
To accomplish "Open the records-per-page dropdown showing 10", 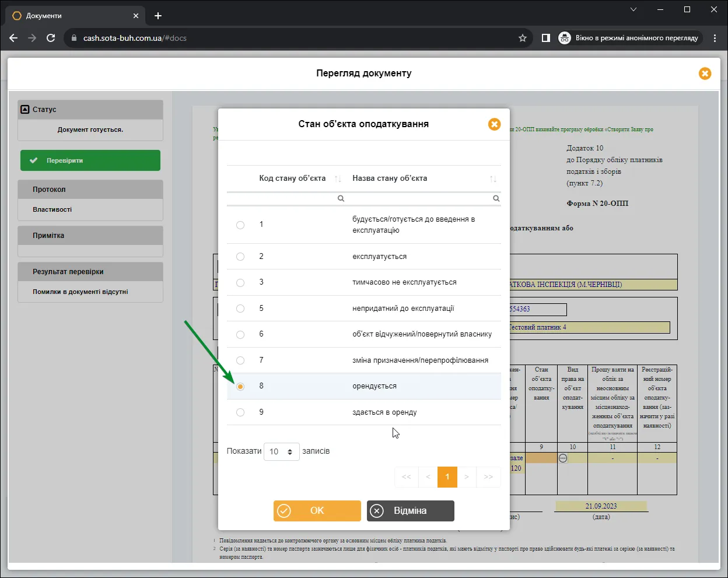I will click(282, 452).
